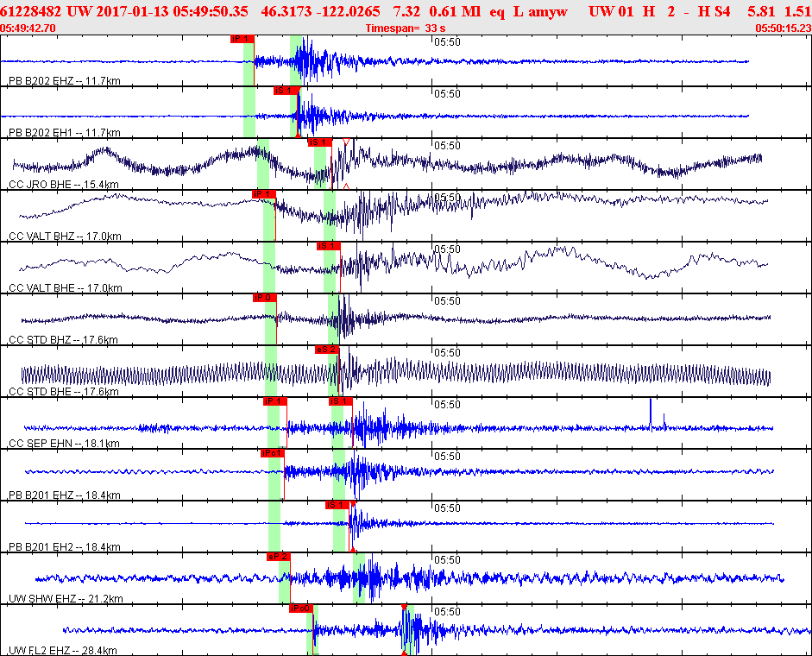
Task: Click the 'CC STD BHE -- 17.6km' channel label
Action: 64,392
